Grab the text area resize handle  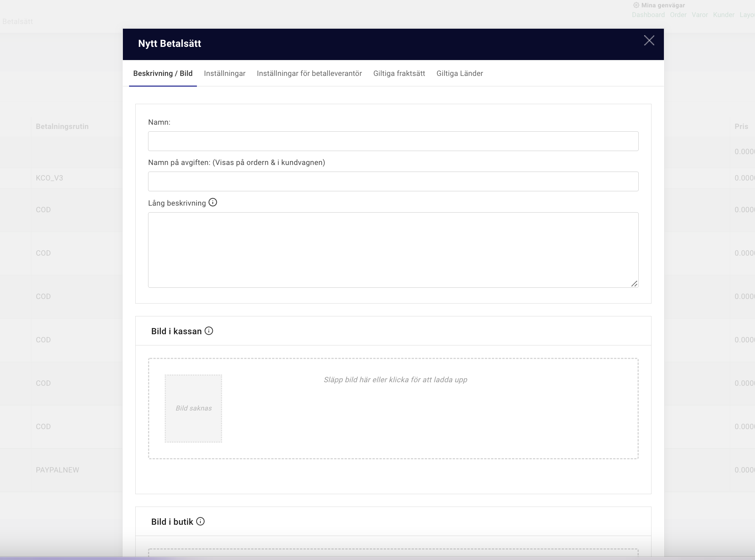coord(634,283)
